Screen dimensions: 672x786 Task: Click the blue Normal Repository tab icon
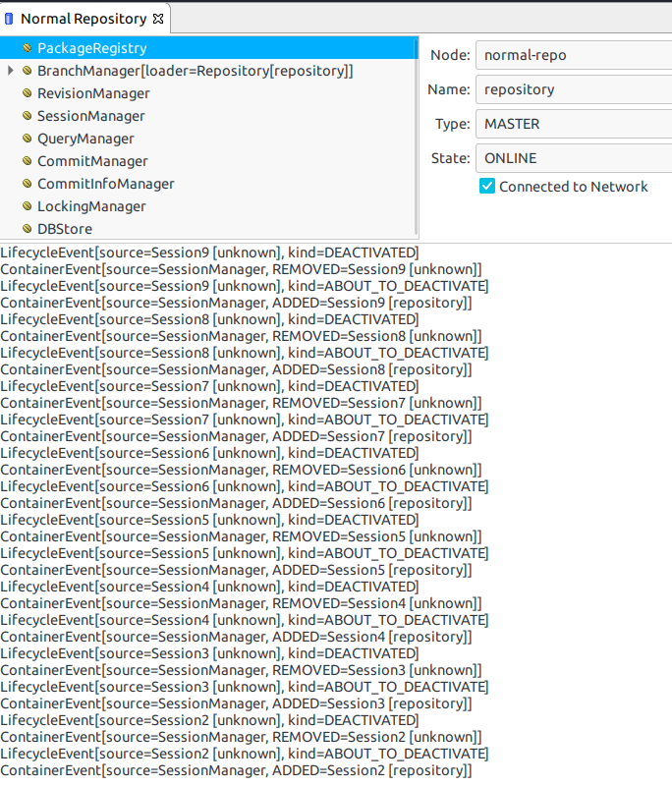coord(9,19)
